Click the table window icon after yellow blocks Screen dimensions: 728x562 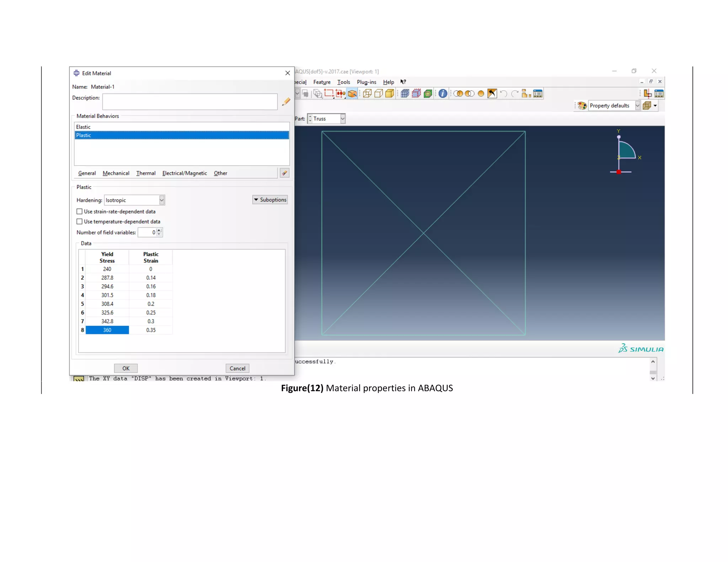click(538, 93)
